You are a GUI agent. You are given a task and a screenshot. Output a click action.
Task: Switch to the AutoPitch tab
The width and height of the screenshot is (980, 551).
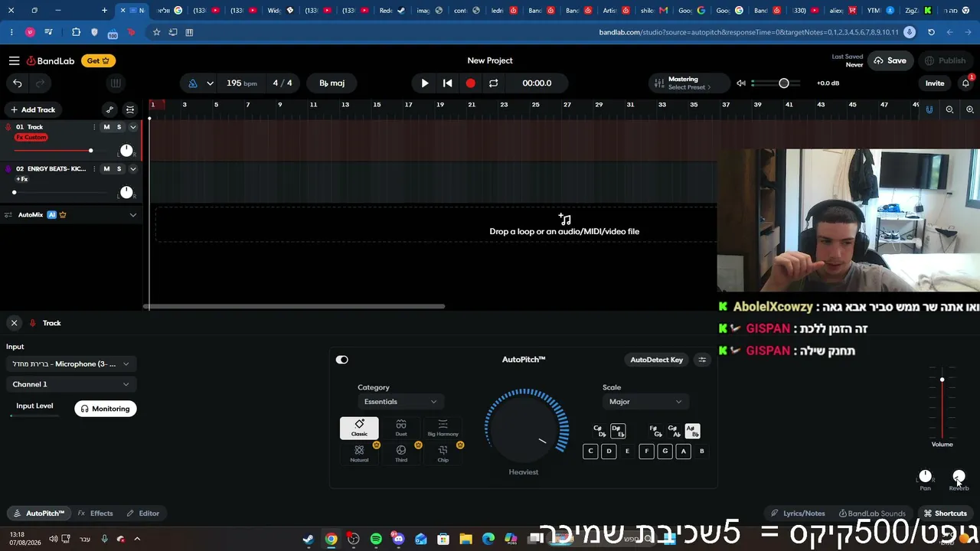(40, 514)
